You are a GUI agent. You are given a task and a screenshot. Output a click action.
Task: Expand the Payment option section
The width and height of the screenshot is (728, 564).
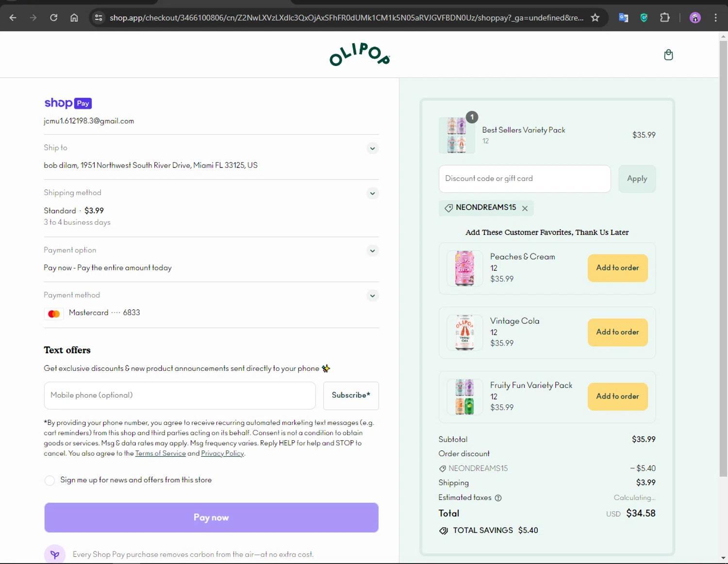372,251
